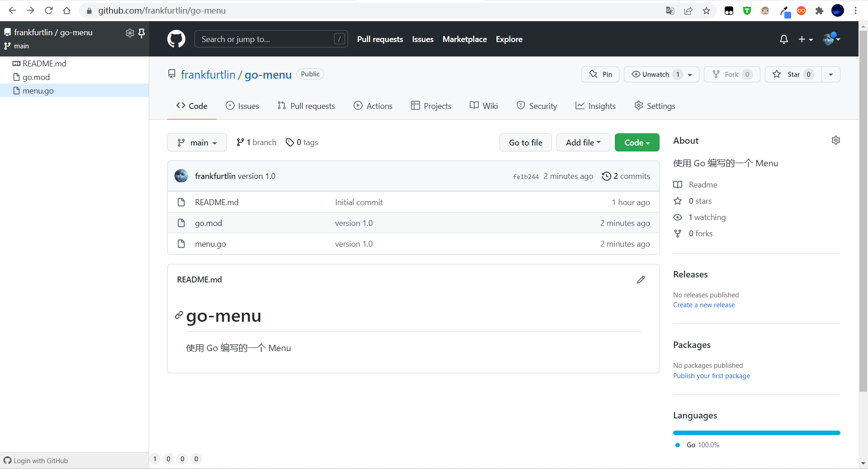Open Explore in the top navigation

(509, 39)
